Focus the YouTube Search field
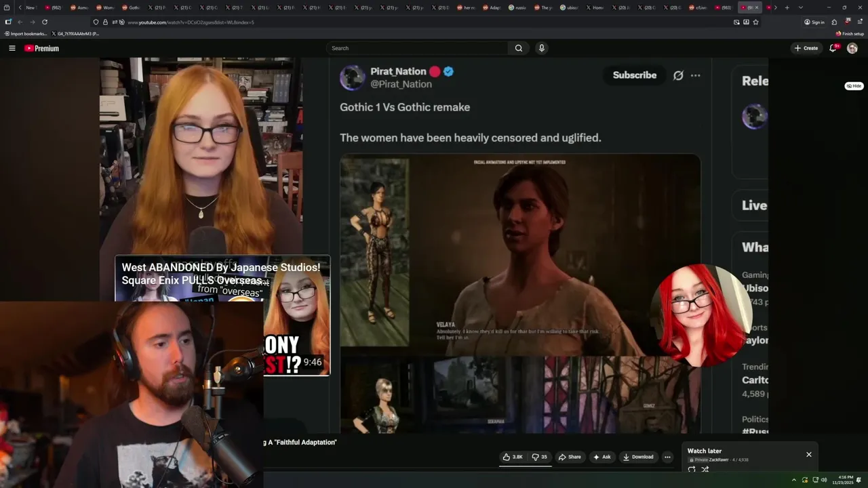Screen dimensions: 868x488 coord(417,48)
